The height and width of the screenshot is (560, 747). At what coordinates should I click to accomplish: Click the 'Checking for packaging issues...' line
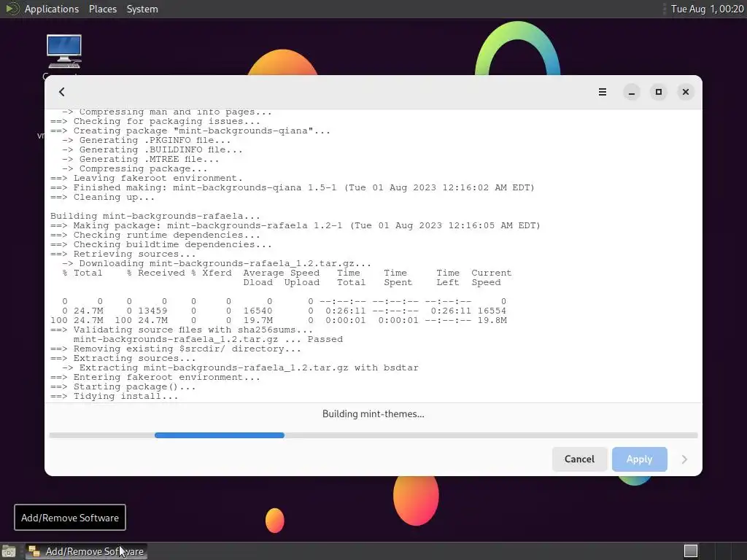coord(155,122)
